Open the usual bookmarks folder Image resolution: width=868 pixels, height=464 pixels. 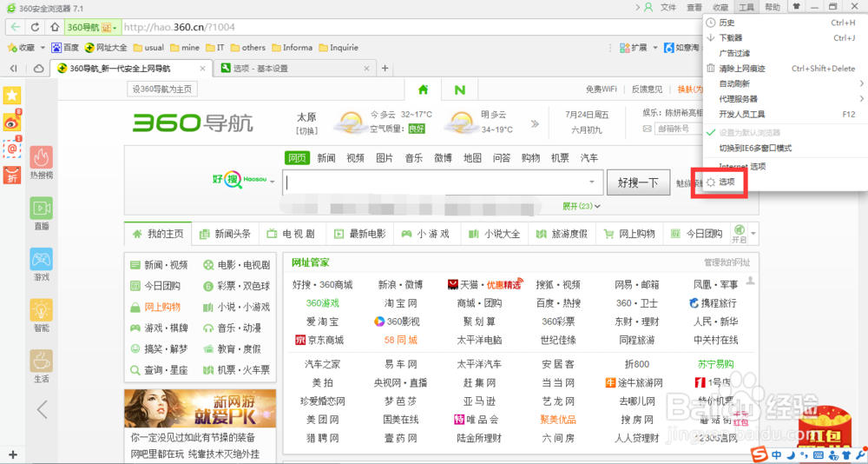(x=149, y=48)
